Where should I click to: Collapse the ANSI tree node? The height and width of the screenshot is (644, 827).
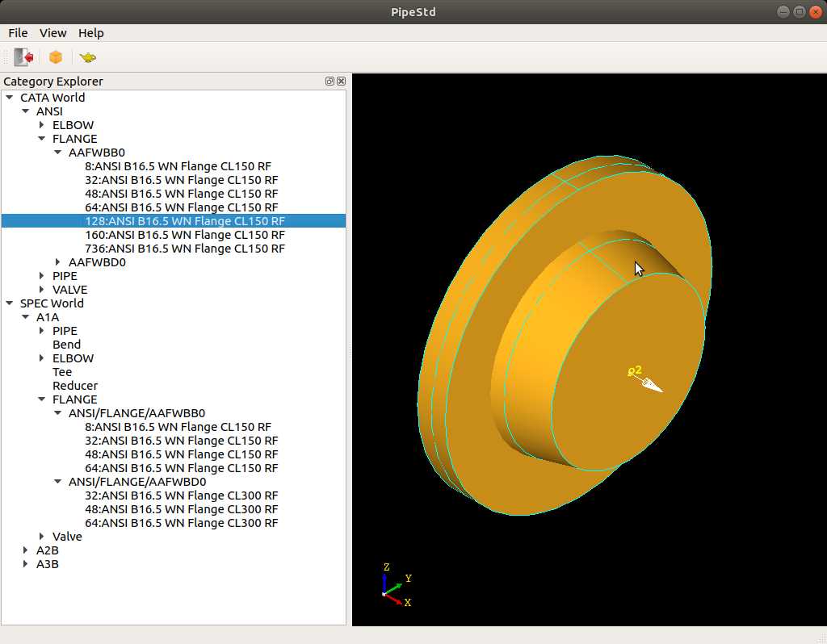click(x=25, y=111)
